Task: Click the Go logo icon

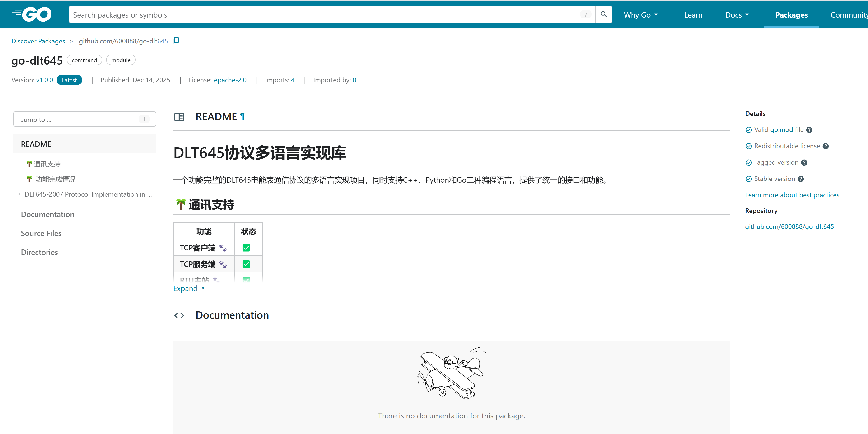Action: pos(32,14)
